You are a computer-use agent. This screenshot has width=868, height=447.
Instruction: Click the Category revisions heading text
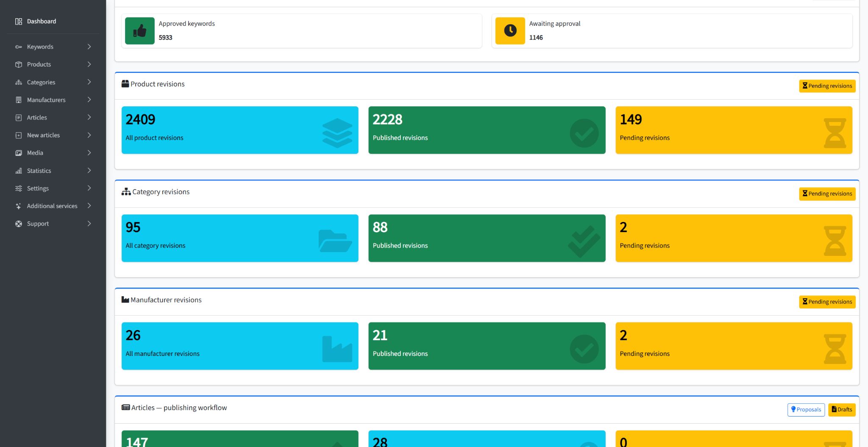tap(161, 192)
